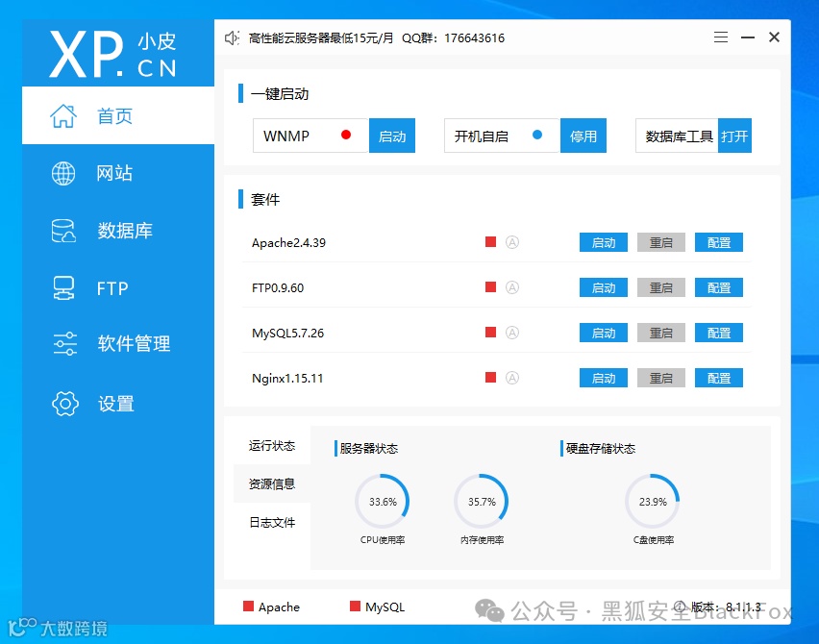
Task: Click the FTP0.9.60 suite name
Action: pos(278,287)
